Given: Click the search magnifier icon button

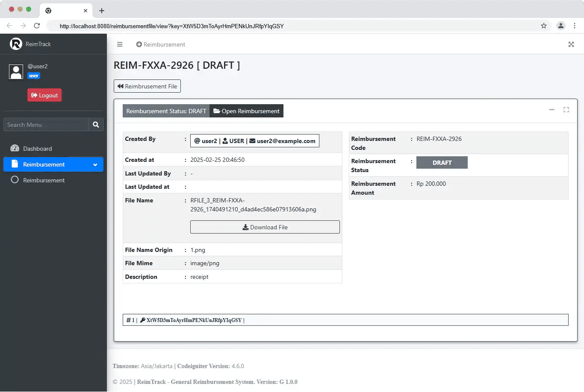Looking at the screenshot, I should 96,125.
